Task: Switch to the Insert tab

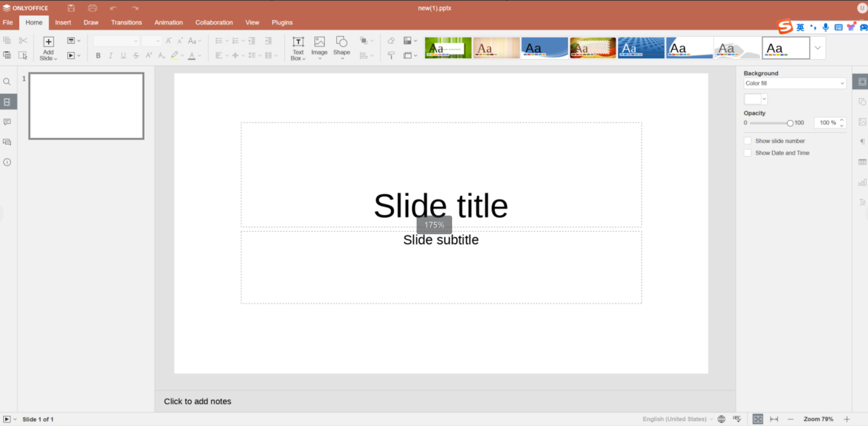Action: [x=63, y=22]
